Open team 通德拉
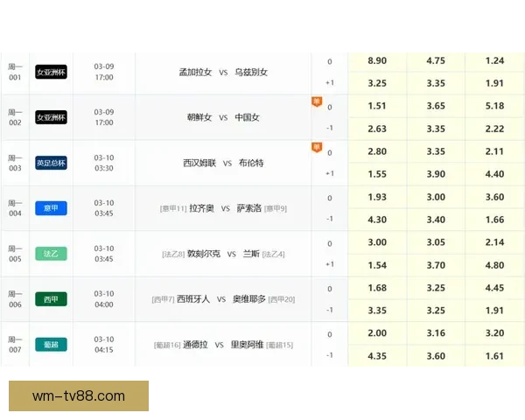 195,345
